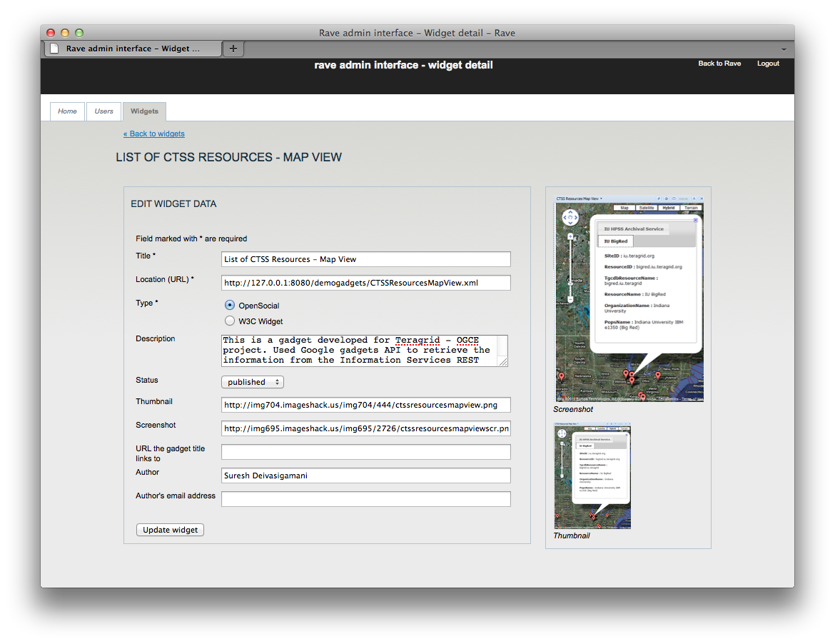Open the Status dropdown showing published
The width and height of the screenshot is (835, 644).
[253, 382]
